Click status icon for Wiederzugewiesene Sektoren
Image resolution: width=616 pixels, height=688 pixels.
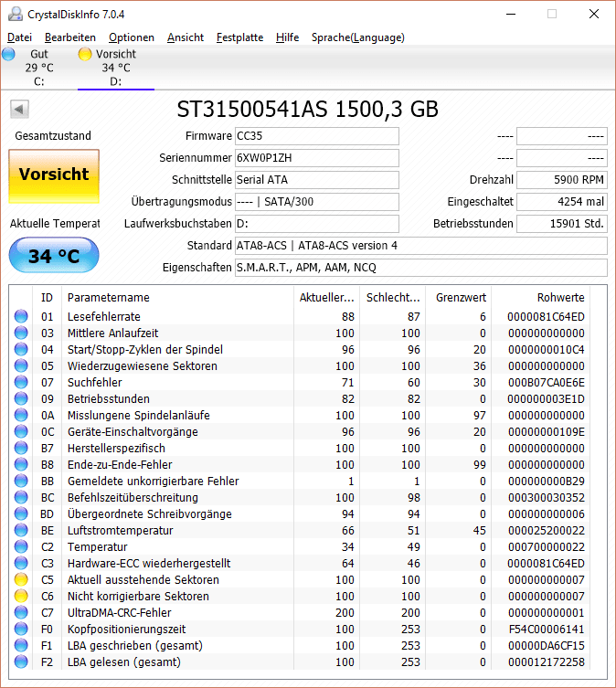(21, 366)
